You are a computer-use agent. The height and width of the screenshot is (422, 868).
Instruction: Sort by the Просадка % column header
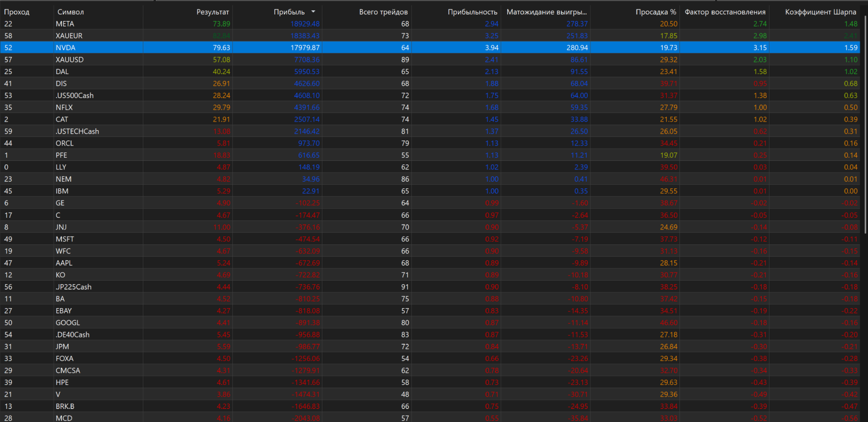pos(656,12)
